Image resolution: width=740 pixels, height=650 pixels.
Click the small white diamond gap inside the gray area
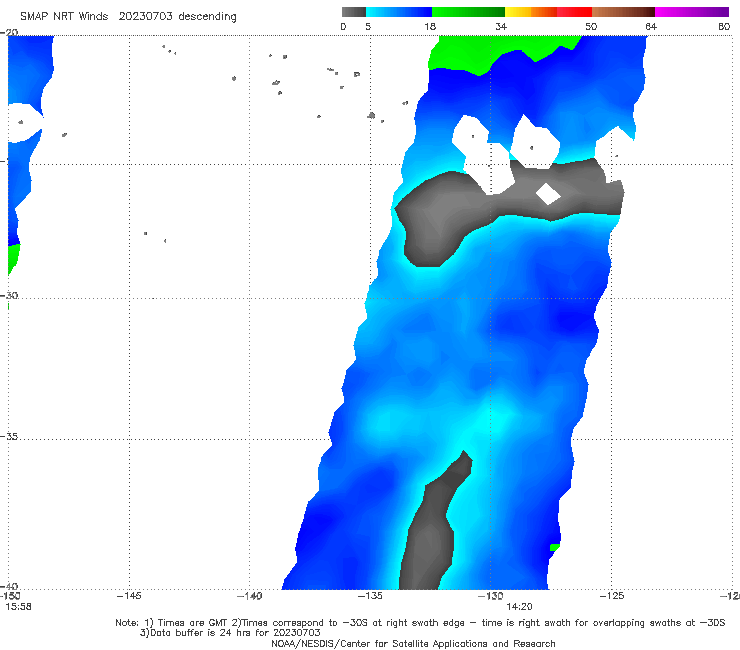(547, 194)
